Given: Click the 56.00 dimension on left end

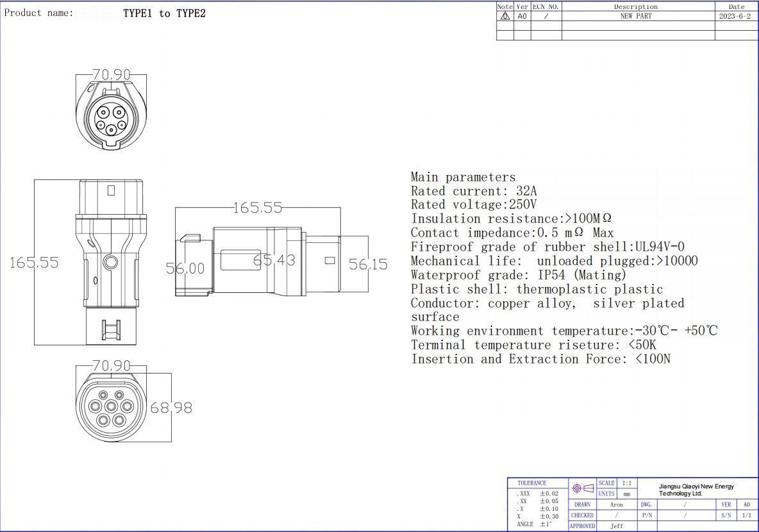Looking at the screenshot, I should (x=185, y=269).
